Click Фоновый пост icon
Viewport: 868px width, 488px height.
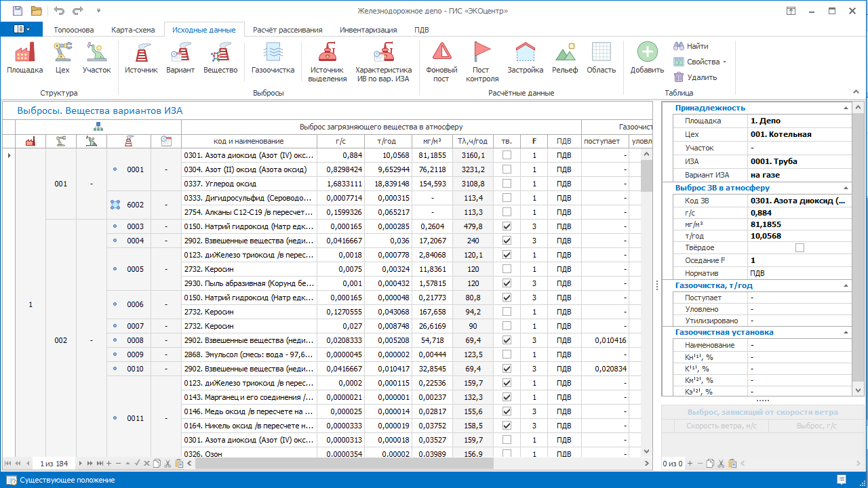tap(441, 62)
